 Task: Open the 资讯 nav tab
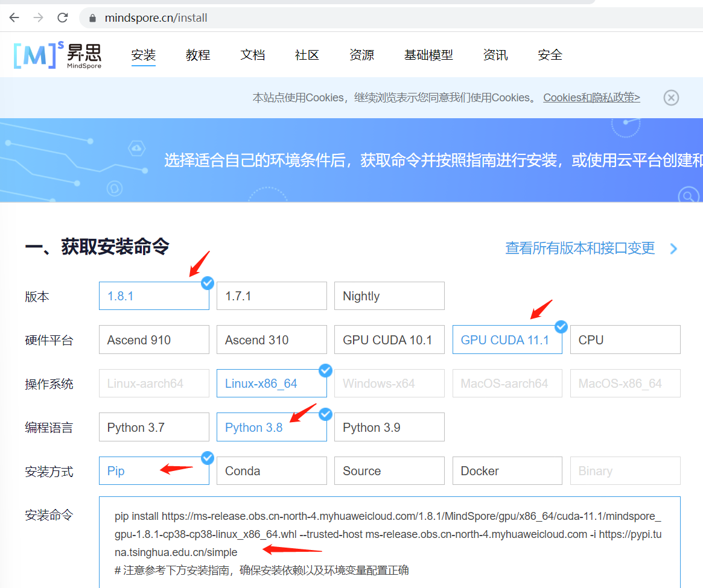coord(495,55)
